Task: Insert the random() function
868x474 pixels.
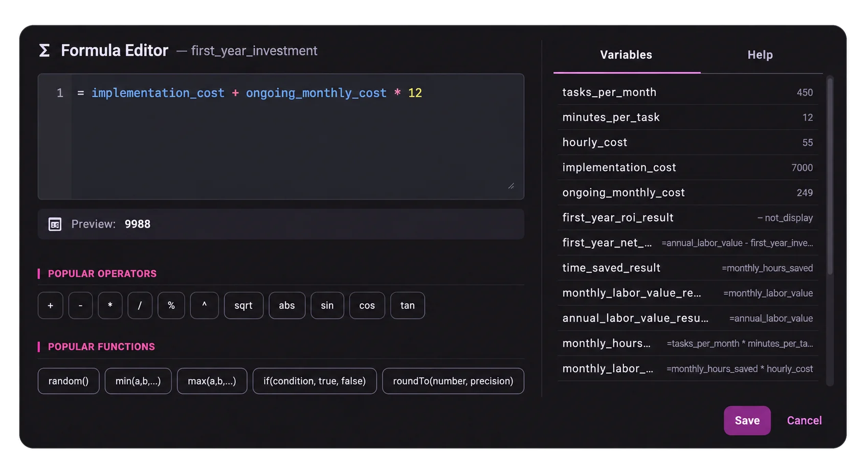Action: (69, 381)
